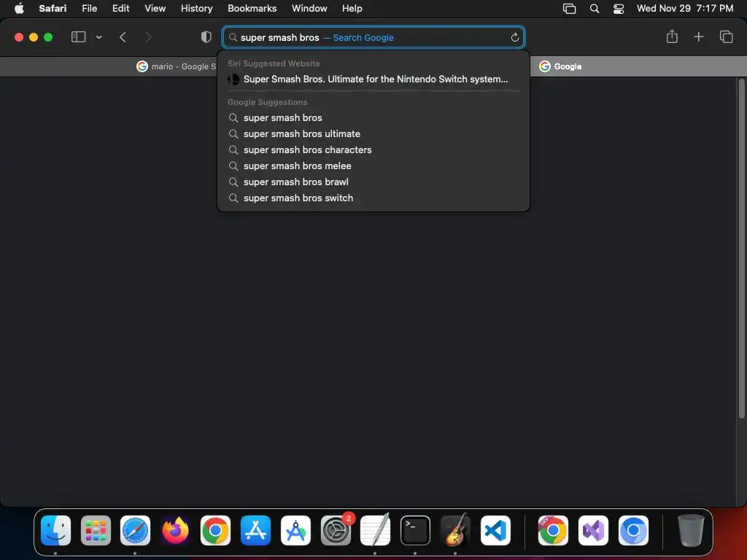The image size is (747, 560).
Task: Open Visual Studio from the Dock
Action: [x=593, y=531]
